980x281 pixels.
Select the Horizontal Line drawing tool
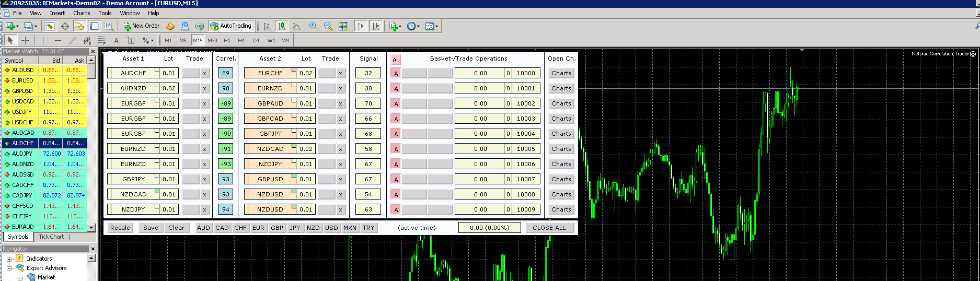pyautogui.click(x=57, y=40)
